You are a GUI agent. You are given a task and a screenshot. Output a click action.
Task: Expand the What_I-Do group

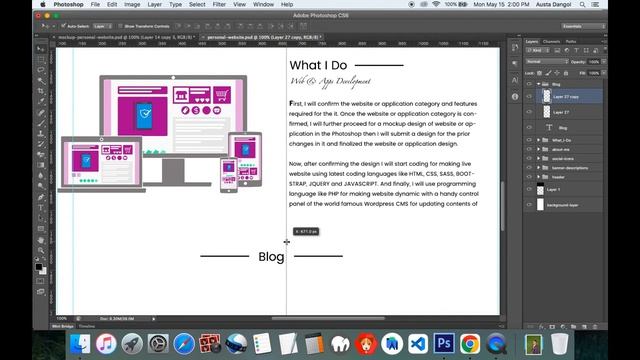538,140
